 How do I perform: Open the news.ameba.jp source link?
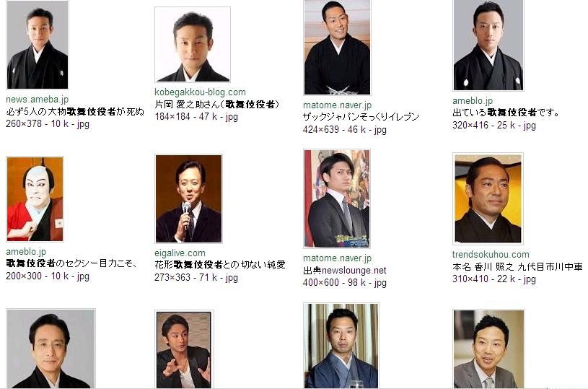tap(37, 100)
